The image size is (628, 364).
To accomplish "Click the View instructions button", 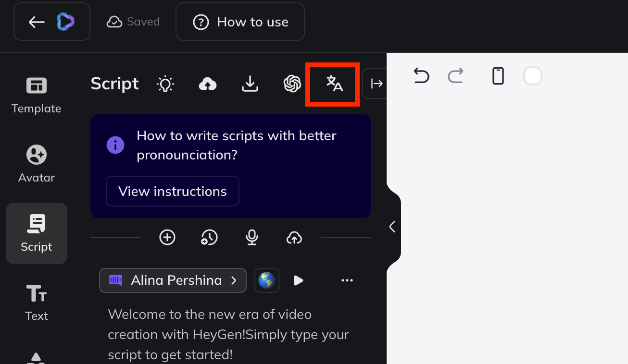I will (172, 191).
